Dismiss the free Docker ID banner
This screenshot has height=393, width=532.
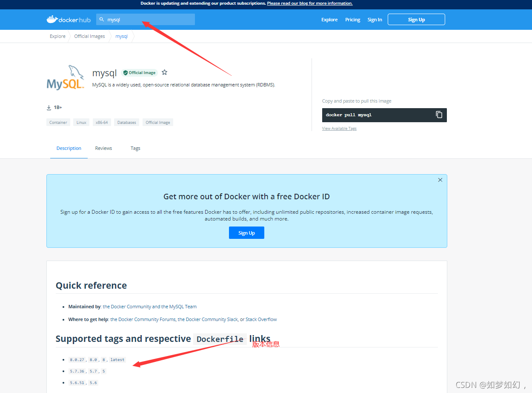[x=440, y=180]
